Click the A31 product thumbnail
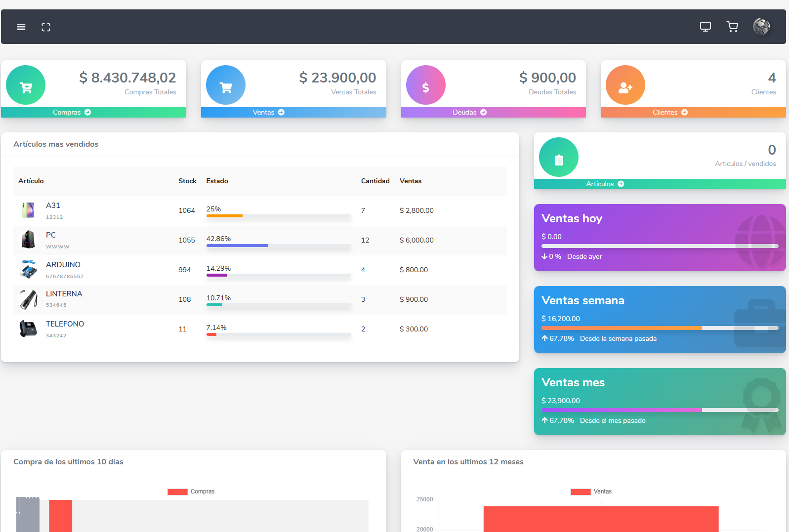 click(28, 210)
